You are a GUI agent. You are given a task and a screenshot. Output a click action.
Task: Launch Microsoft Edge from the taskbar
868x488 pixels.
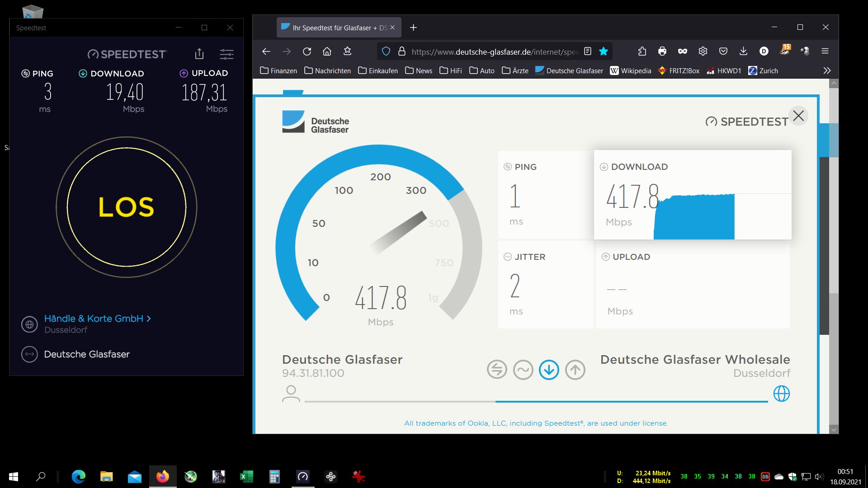79,477
